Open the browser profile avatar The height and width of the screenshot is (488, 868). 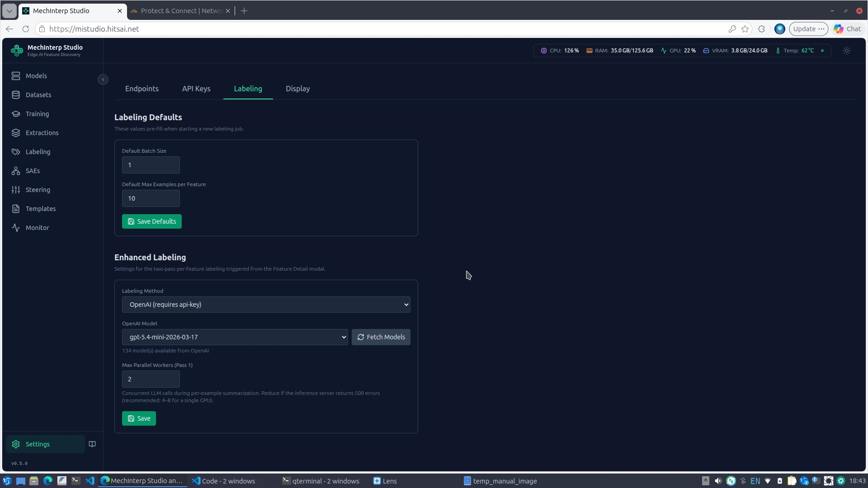779,29
